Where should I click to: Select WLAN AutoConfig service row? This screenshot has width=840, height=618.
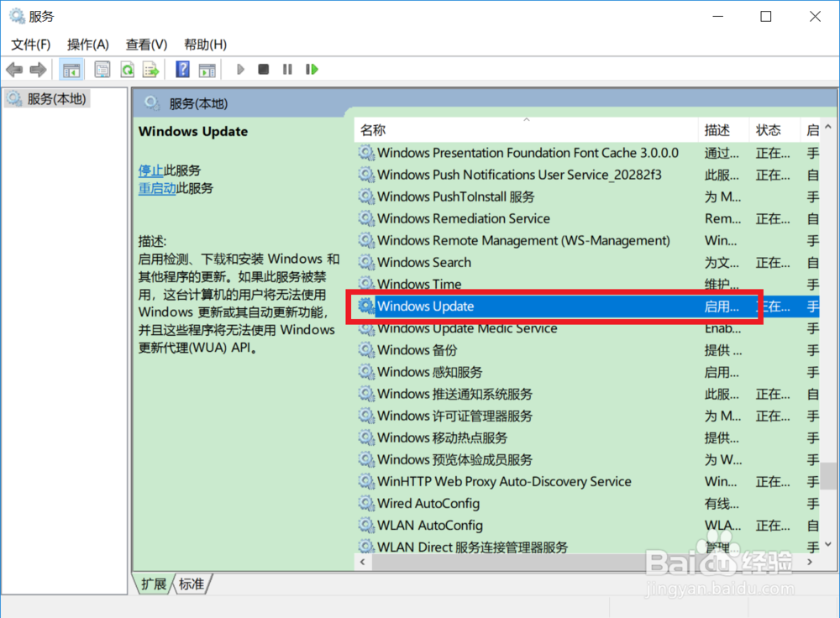[x=587, y=526]
